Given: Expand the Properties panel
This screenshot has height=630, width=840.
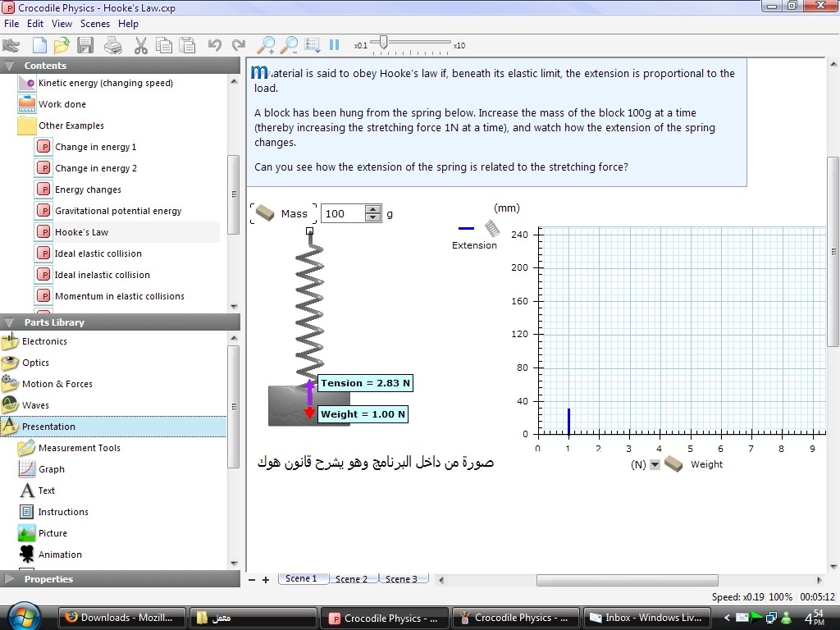Looking at the screenshot, I should pos(120,578).
